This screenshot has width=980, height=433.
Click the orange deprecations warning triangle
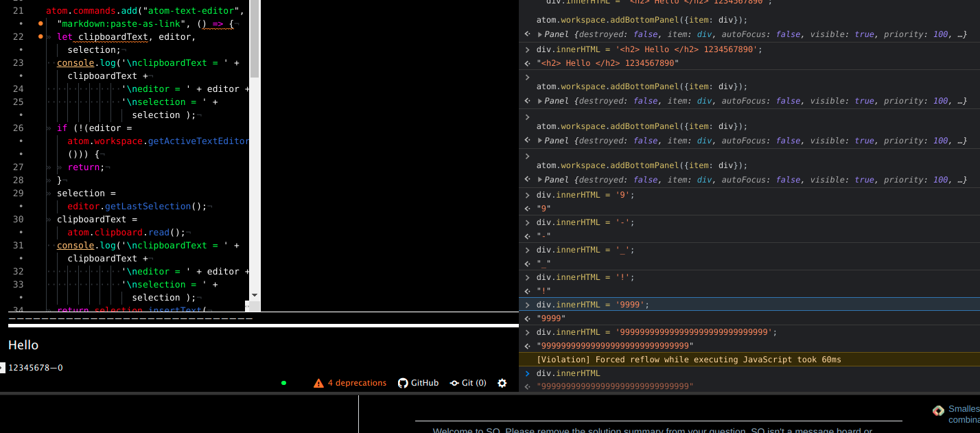coord(319,383)
